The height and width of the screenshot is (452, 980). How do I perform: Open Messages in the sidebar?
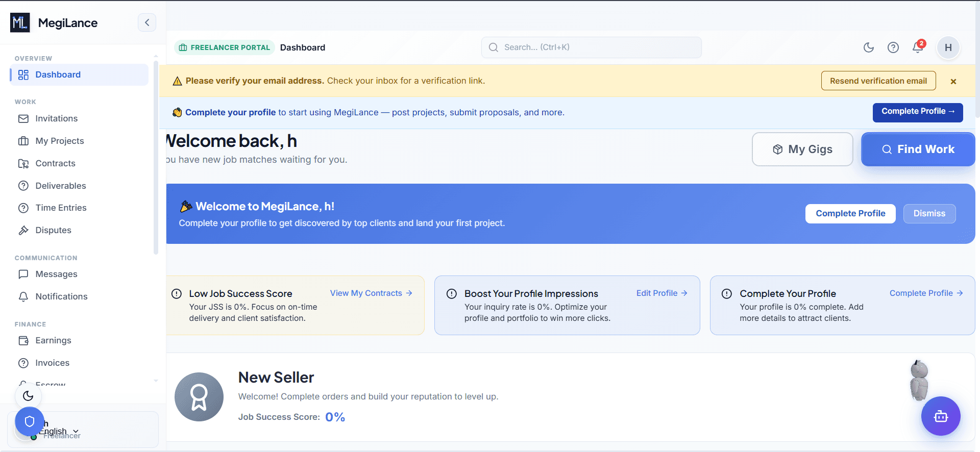79,274
